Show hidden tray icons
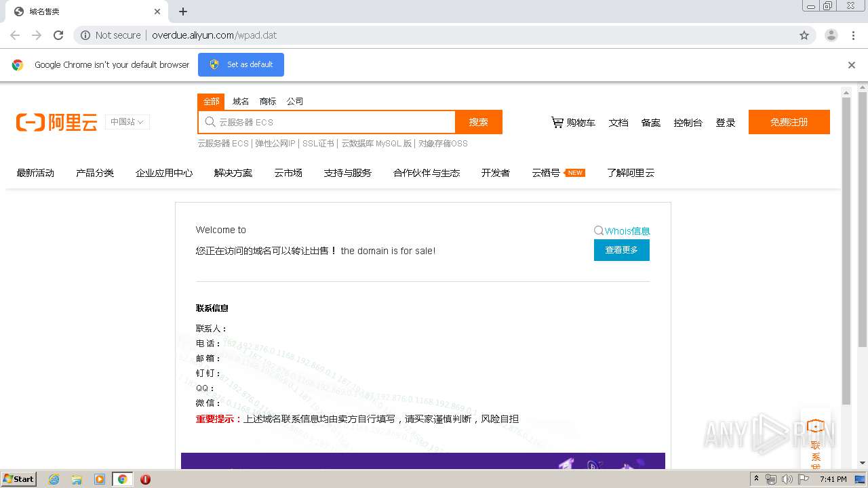Image resolution: width=868 pixels, height=488 pixels. pyautogui.click(x=757, y=479)
